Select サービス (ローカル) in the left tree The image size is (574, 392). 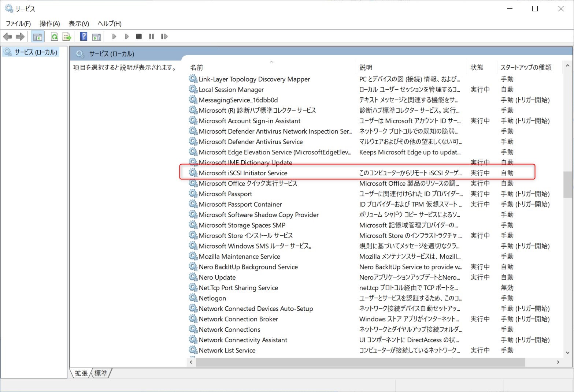click(36, 52)
